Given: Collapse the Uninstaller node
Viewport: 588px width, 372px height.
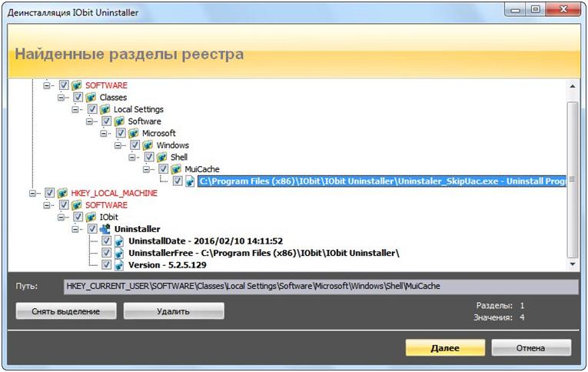Looking at the screenshot, I should pos(75,230).
